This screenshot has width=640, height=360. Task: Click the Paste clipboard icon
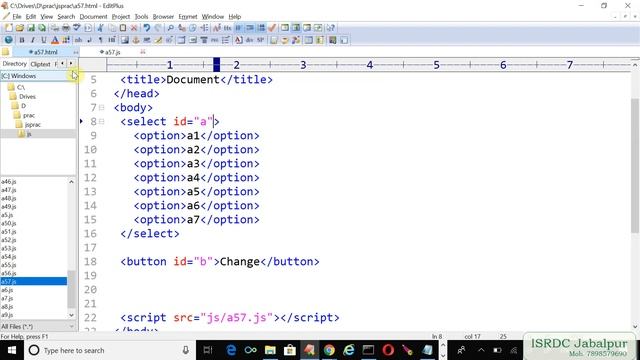pos(123,28)
